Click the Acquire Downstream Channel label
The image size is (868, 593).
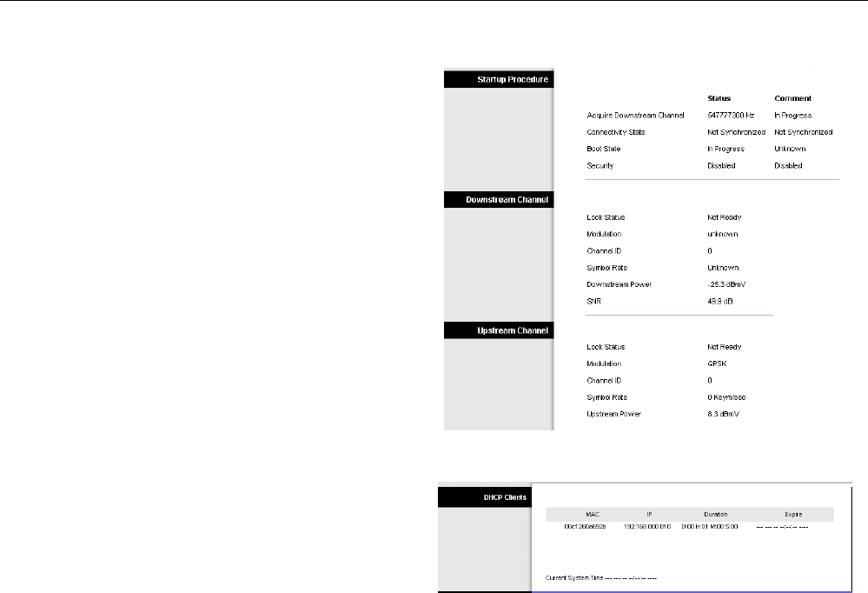click(635, 116)
